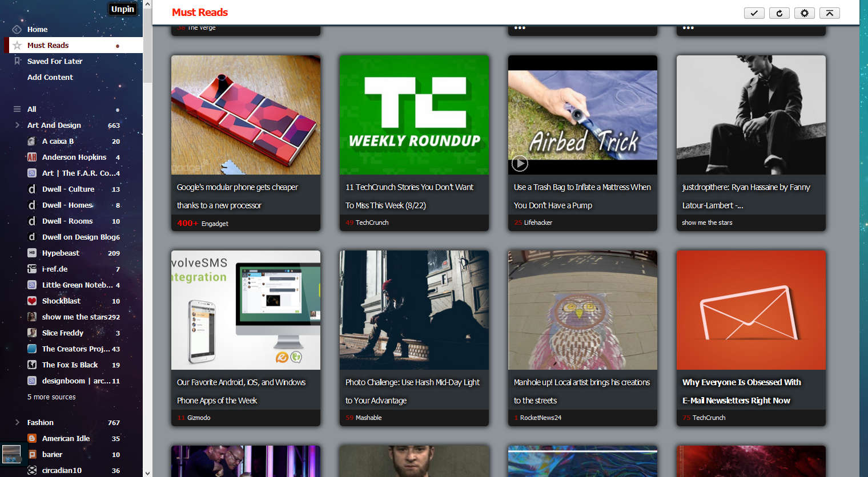Click the refresh button in top toolbar

point(779,13)
